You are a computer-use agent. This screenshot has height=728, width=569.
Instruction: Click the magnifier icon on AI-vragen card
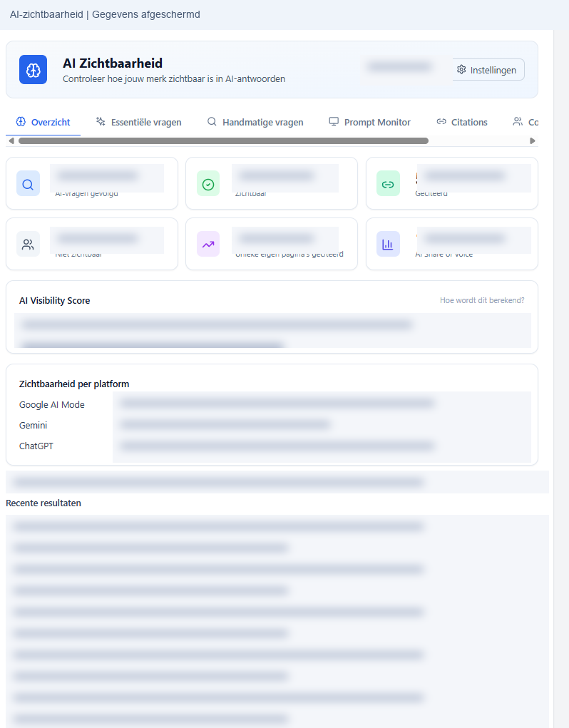coord(28,184)
